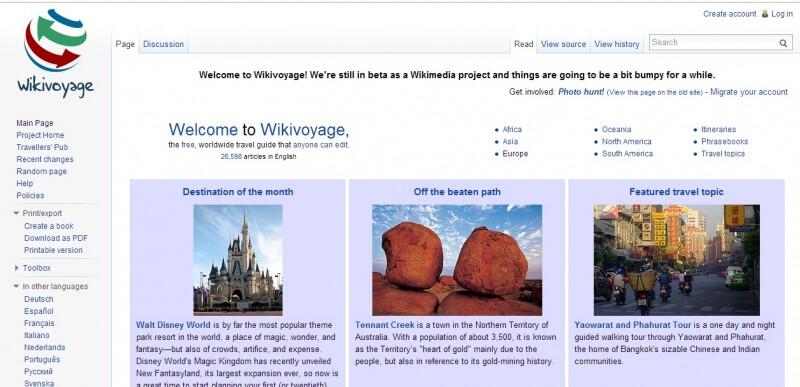
Task: Open the Africa region link
Action: (x=512, y=130)
